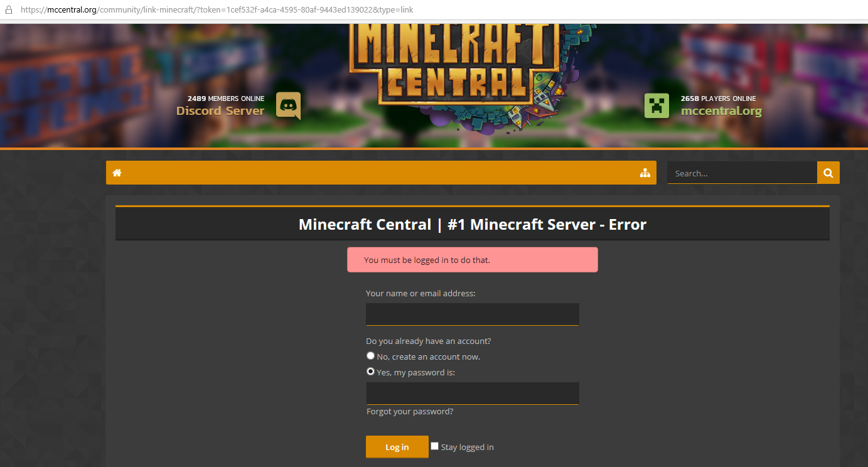Click the Log in button

(x=397, y=447)
